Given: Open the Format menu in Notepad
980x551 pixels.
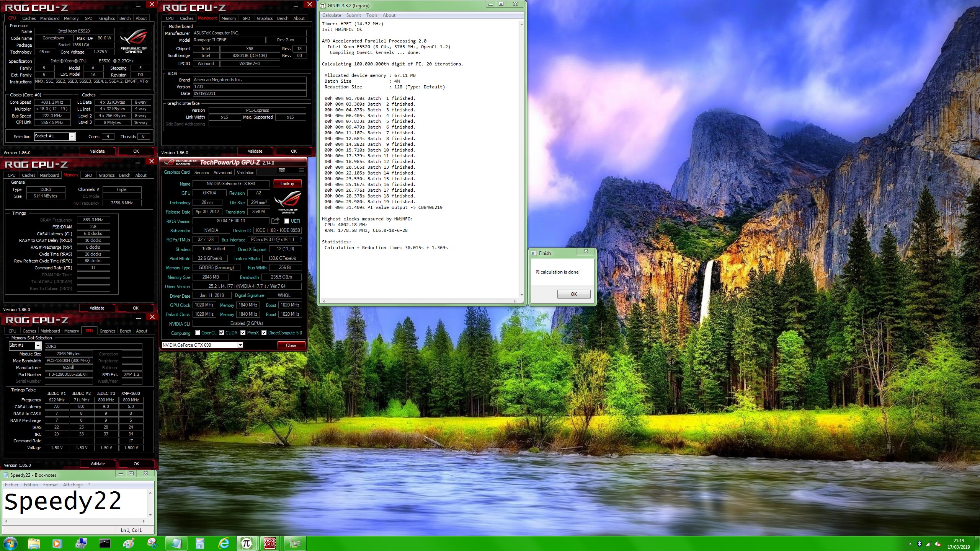Looking at the screenshot, I should [50, 484].
